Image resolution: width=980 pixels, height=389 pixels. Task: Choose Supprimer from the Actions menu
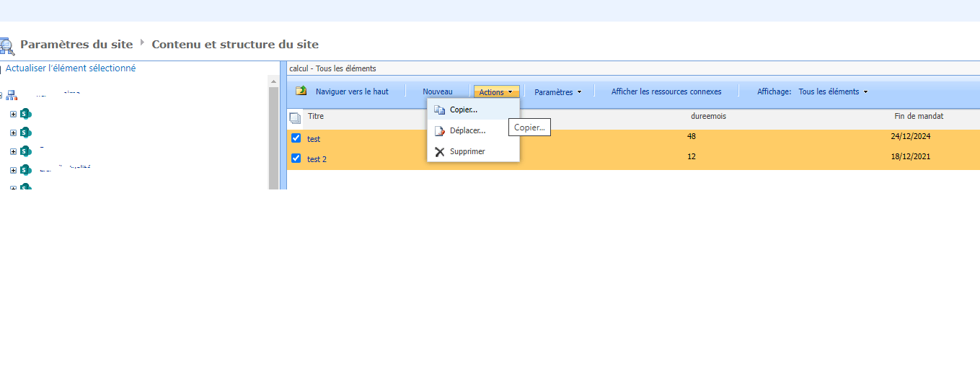click(x=473, y=151)
